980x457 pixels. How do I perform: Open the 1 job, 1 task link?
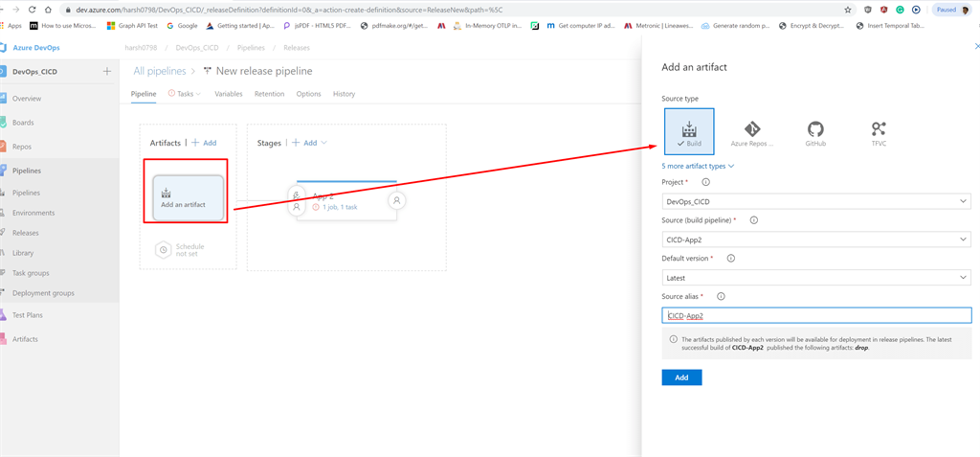pos(340,207)
